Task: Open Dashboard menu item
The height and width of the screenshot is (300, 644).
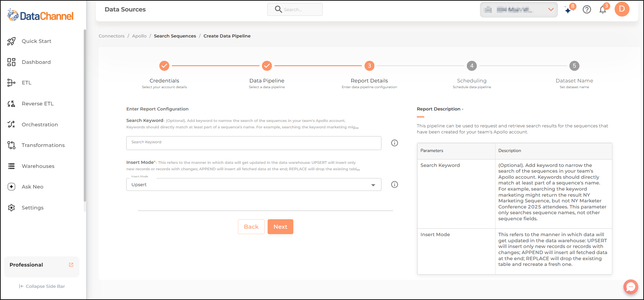Action: pos(36,62)
